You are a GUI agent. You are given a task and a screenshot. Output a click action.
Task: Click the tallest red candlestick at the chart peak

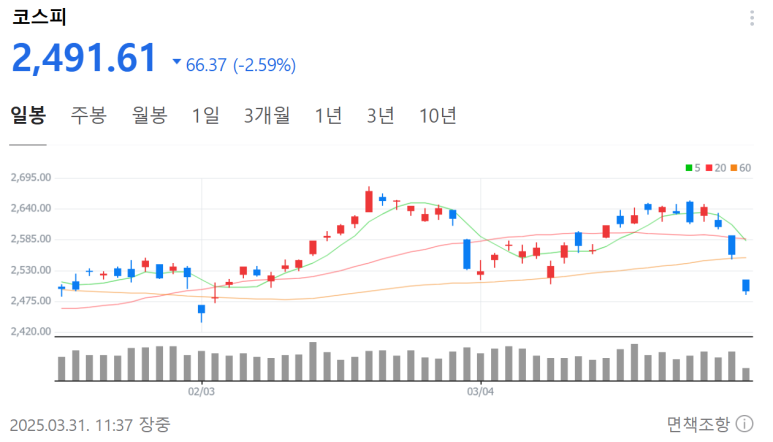[369, 201]
